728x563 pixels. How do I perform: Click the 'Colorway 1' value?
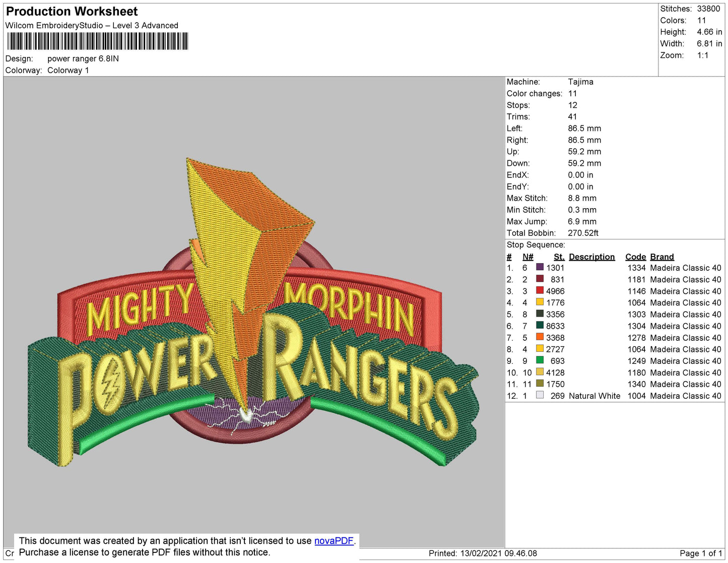point(68,70)
